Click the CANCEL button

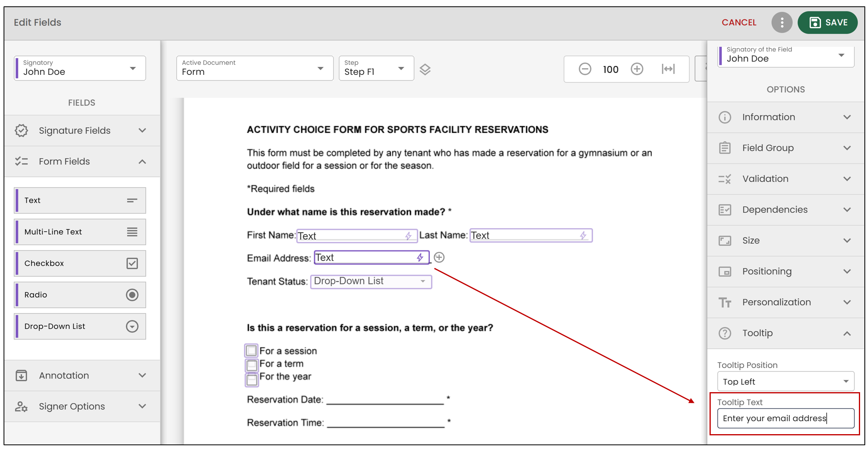click(x=739, y=23)
